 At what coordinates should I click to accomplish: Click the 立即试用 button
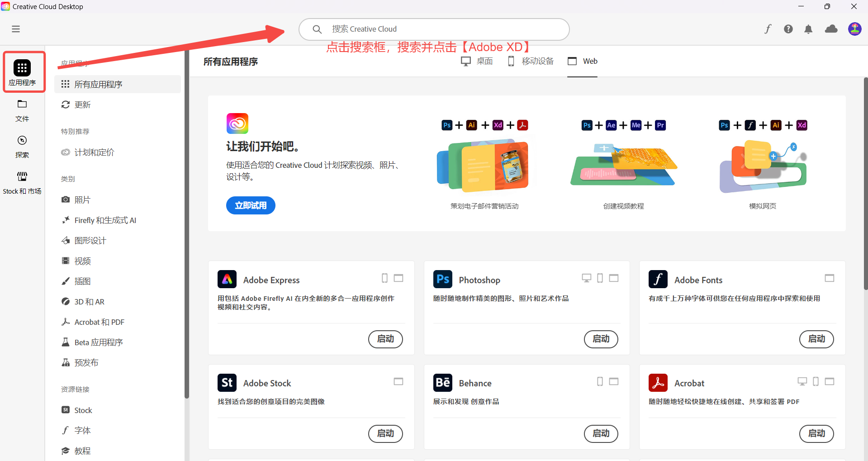coord(251,205)
